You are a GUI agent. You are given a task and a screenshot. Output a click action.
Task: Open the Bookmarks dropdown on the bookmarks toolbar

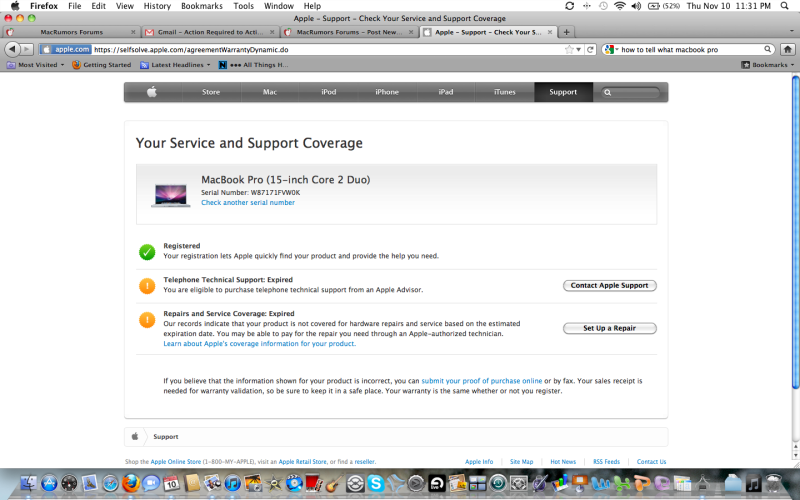pos(768,65)
